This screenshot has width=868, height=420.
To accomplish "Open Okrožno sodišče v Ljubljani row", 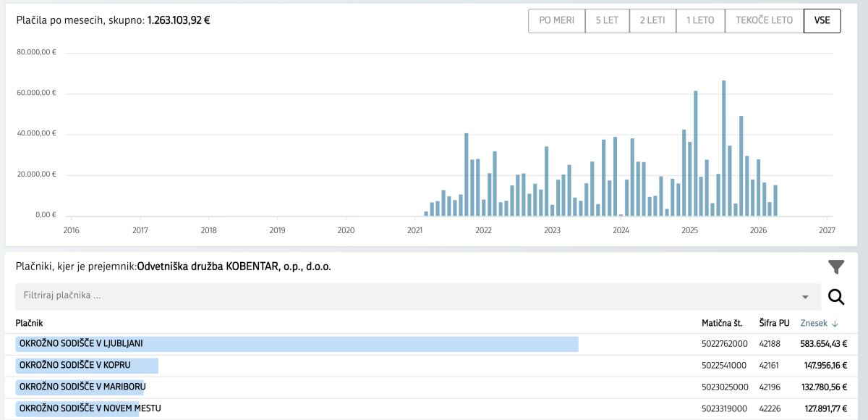I will tap(81, 344).
